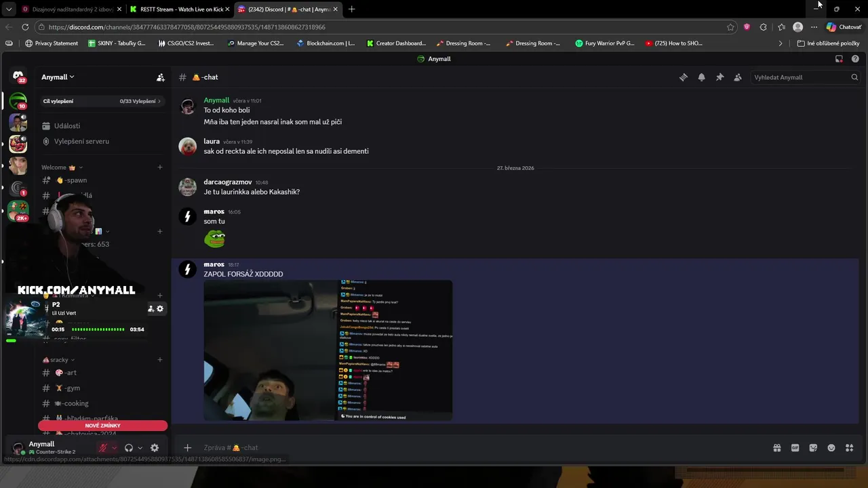Open Anymall user profile avatar at bottom

click(x=18, y=448)
